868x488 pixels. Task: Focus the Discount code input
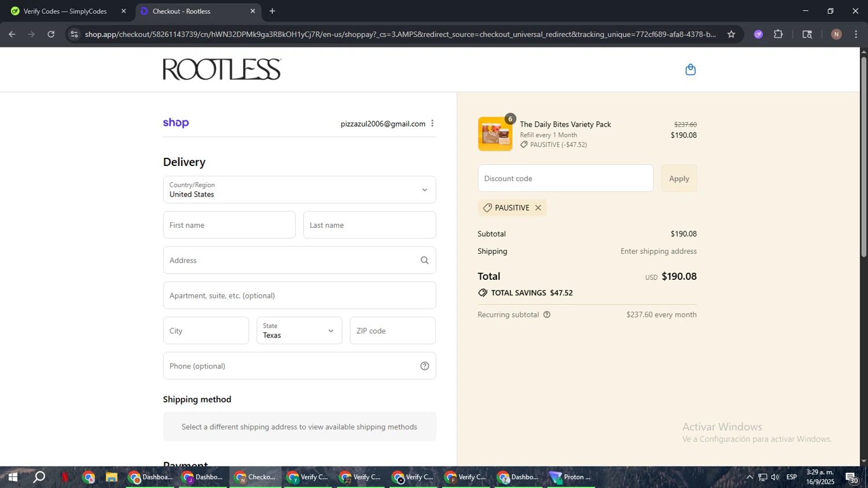click(565, 178)
